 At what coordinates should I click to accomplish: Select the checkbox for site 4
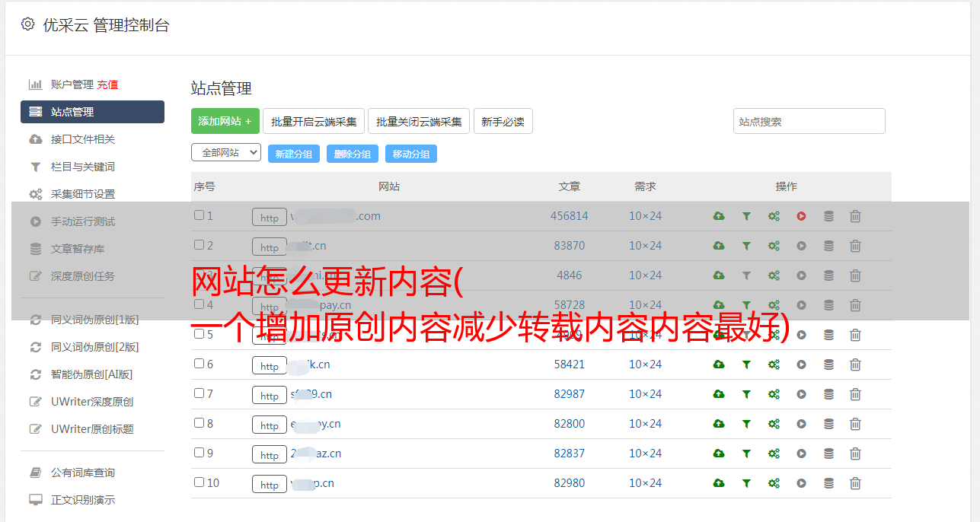(199, 304)
